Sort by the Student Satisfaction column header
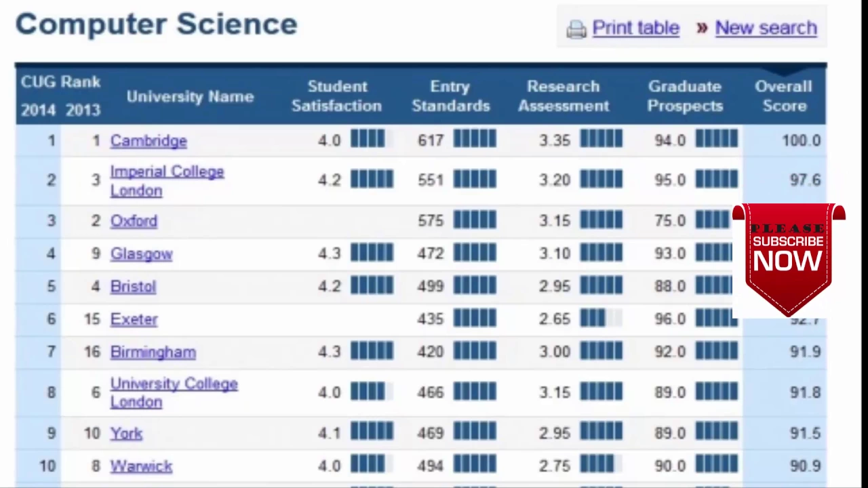868x488 pixels. (337, 96)
